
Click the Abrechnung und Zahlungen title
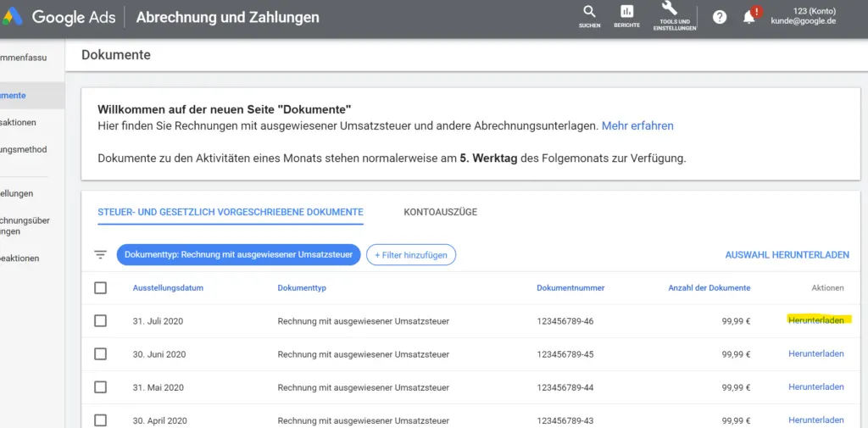(227, 18)
